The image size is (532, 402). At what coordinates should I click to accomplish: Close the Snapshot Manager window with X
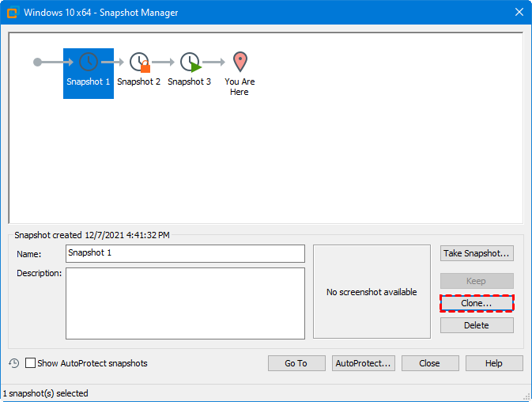click(x=519, y=12)
